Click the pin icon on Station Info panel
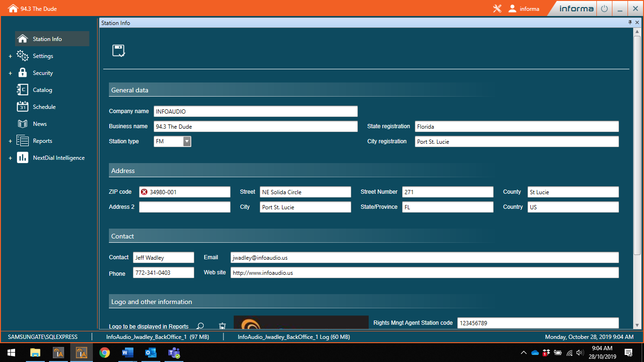Image resolution: width=644 pixels, height=362 pixels. click(x=630, y=22)
